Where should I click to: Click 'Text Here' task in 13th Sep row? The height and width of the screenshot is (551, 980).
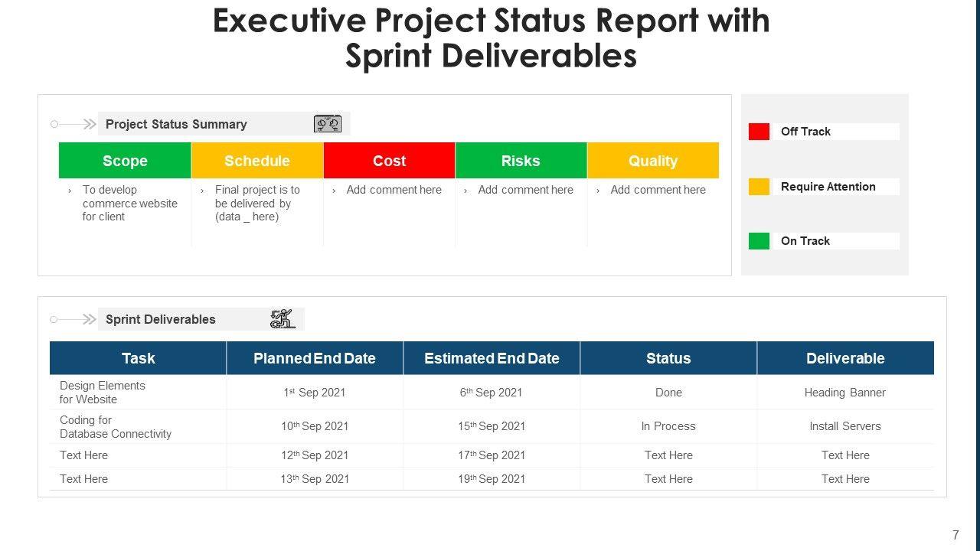(x=84, y=479)
